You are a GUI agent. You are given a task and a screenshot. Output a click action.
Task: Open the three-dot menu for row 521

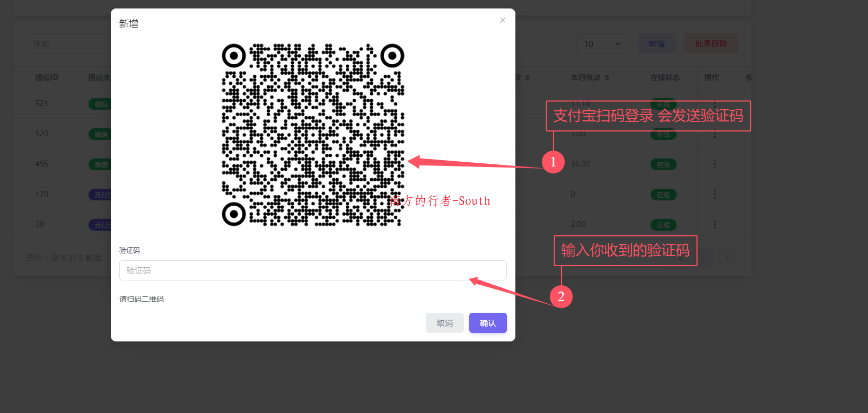pyautogui.click(x=715, y=103)
